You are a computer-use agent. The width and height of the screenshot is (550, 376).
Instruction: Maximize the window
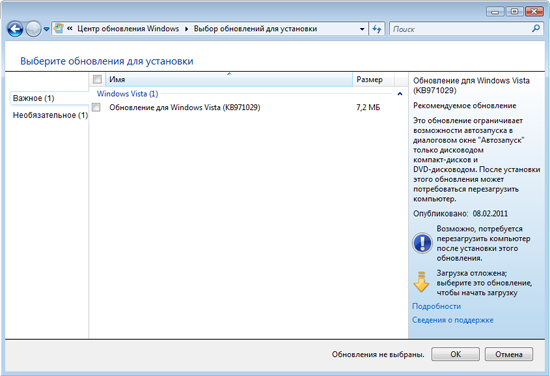(514, 12)
